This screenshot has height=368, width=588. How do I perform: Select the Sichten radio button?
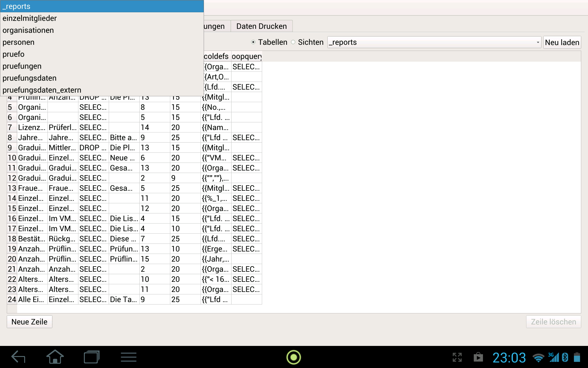coord(293,42)
